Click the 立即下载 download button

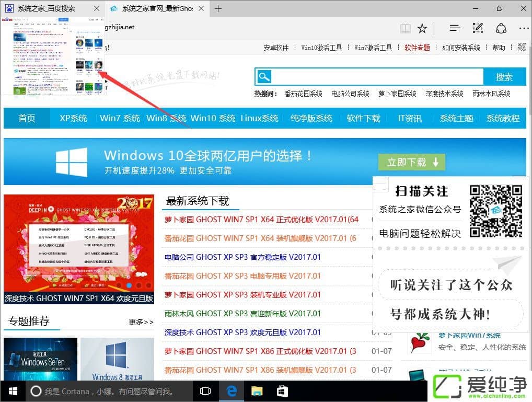[x=411, y=162]
